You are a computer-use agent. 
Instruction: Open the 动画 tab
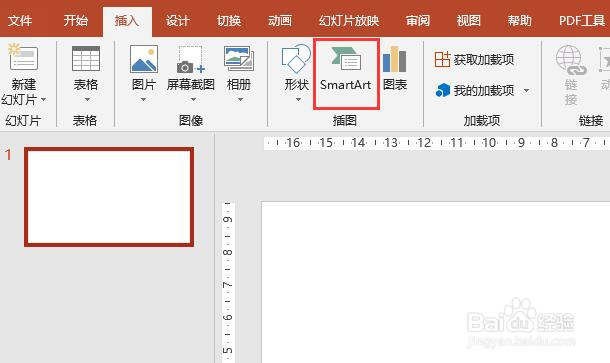point(280,20)
